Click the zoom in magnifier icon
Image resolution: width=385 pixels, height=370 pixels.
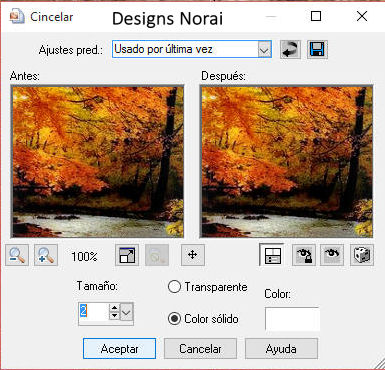click(x=46, y=255)
